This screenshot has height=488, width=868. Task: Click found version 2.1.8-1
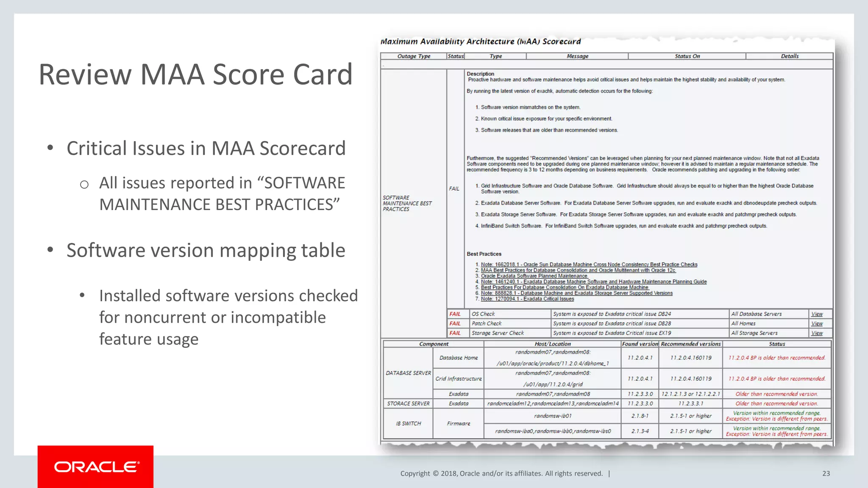tap(640, 416)
